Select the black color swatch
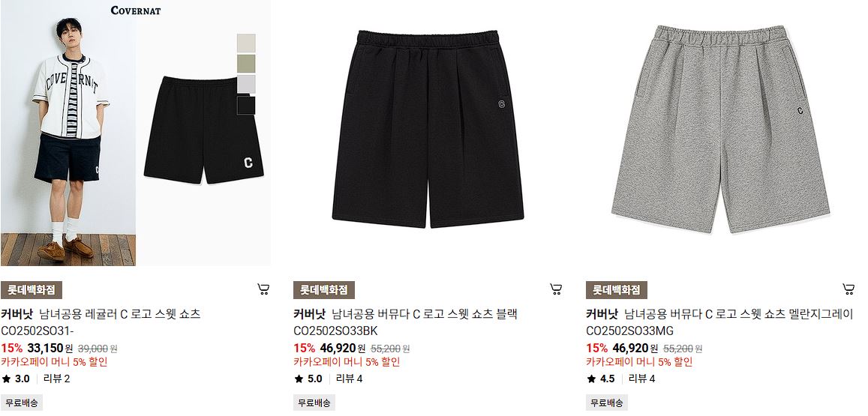868x416 pixels. [x=246, y=104]
